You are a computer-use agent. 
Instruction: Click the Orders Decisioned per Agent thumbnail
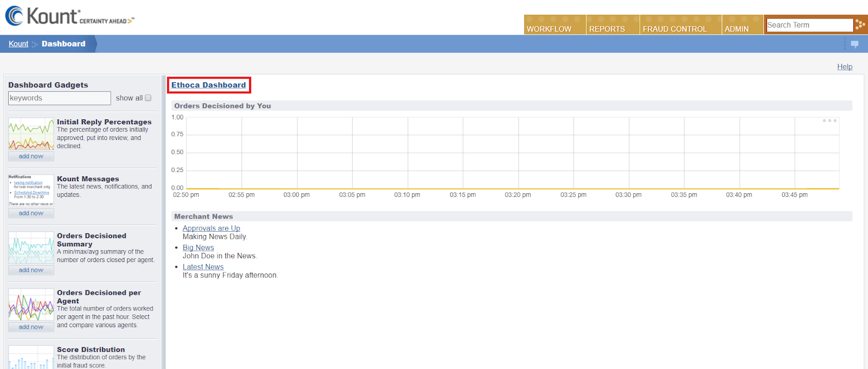(31, 305)
